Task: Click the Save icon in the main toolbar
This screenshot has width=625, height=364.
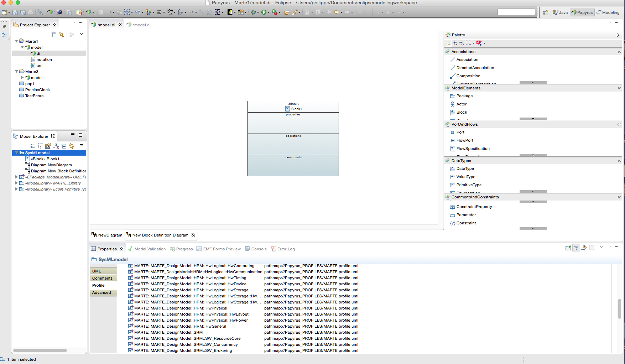Action: (x=15, y=12)
